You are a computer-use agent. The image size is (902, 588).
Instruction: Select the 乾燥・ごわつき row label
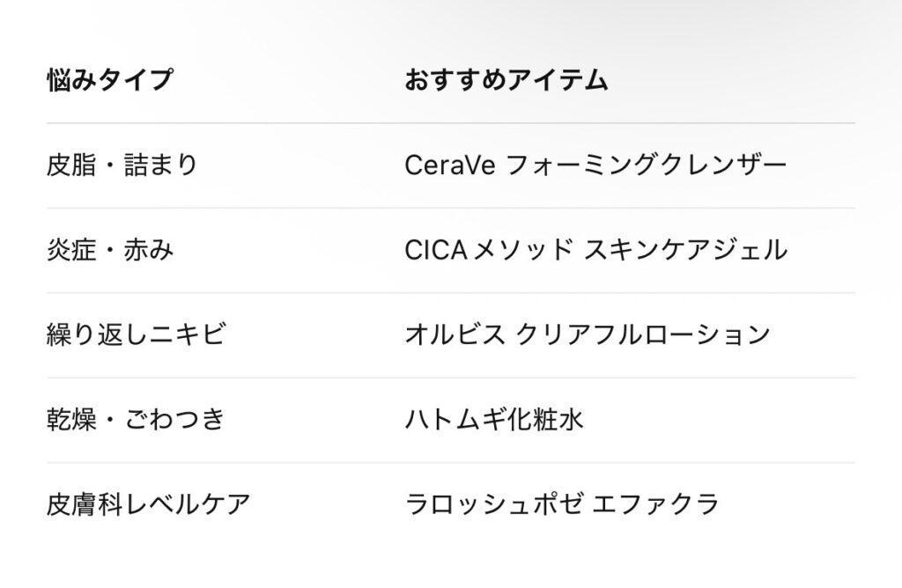pos(135,420)
